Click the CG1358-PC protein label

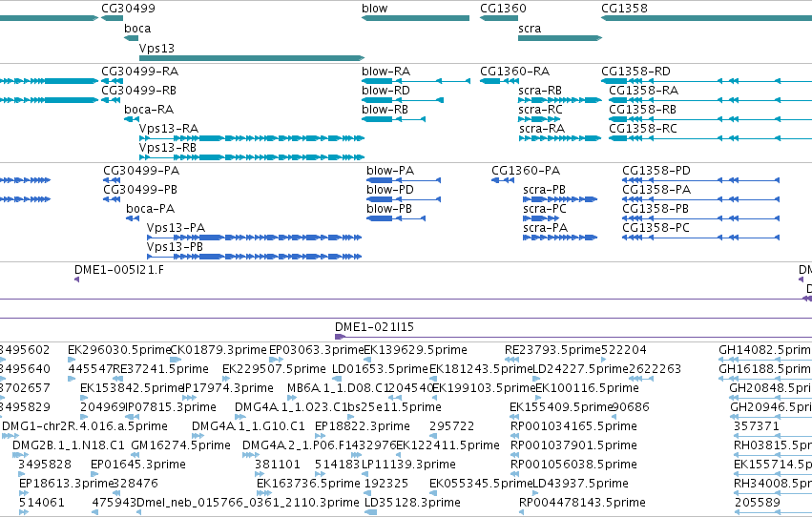pyautogui.click(x=656, y=228)
